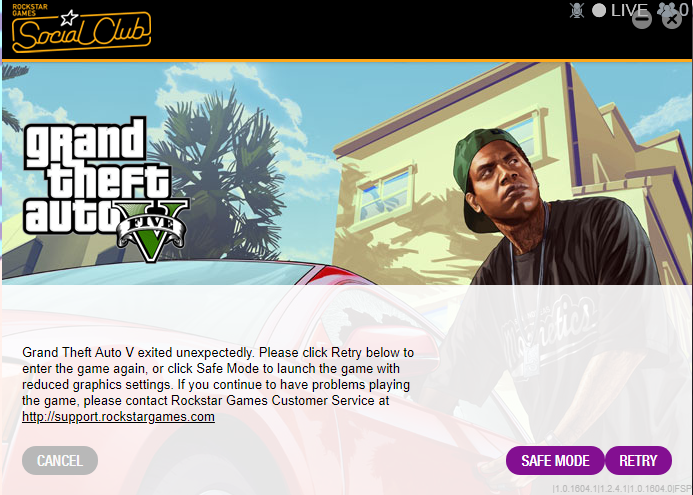
Task: Launch the game in Safe Mode
Action: click(555, 461)
